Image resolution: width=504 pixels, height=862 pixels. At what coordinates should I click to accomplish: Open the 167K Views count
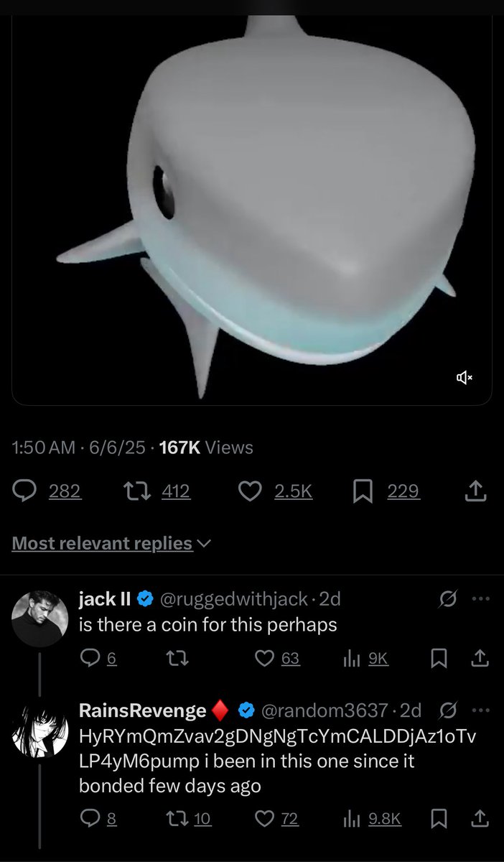click(206, 448)
